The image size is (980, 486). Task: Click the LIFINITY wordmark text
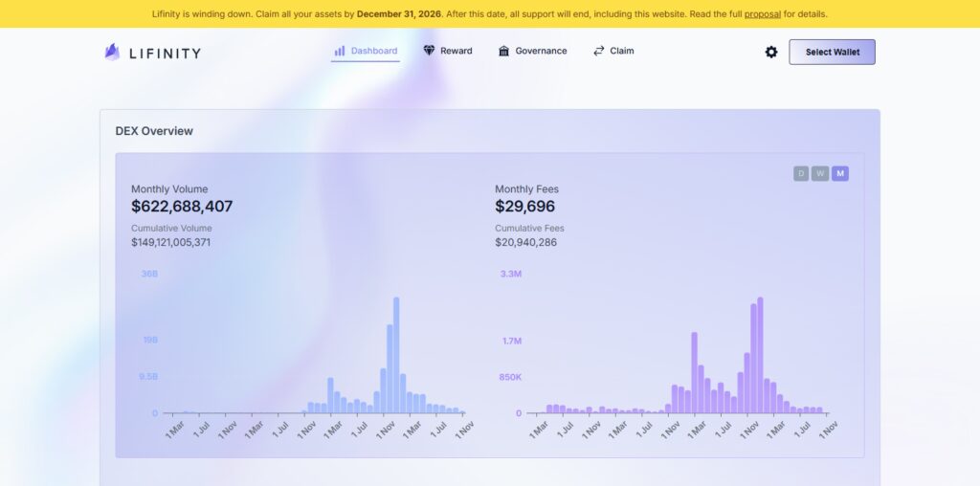click(165, 54)
